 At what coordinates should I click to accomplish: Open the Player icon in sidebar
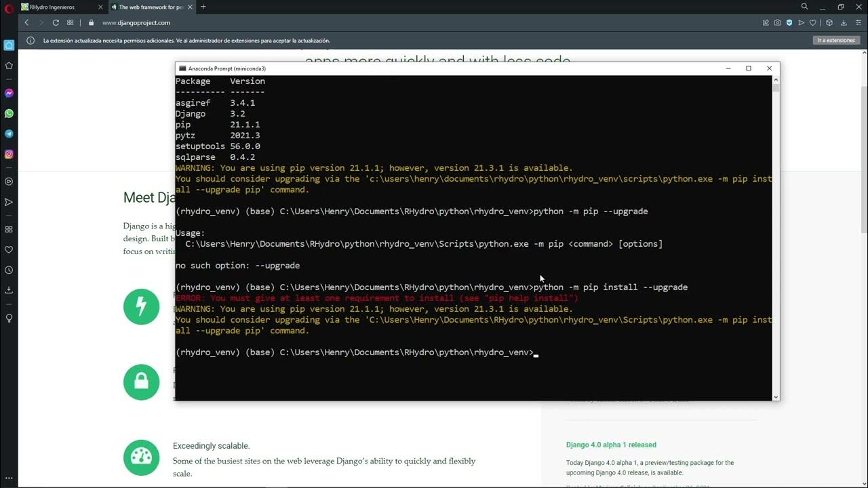9,182
